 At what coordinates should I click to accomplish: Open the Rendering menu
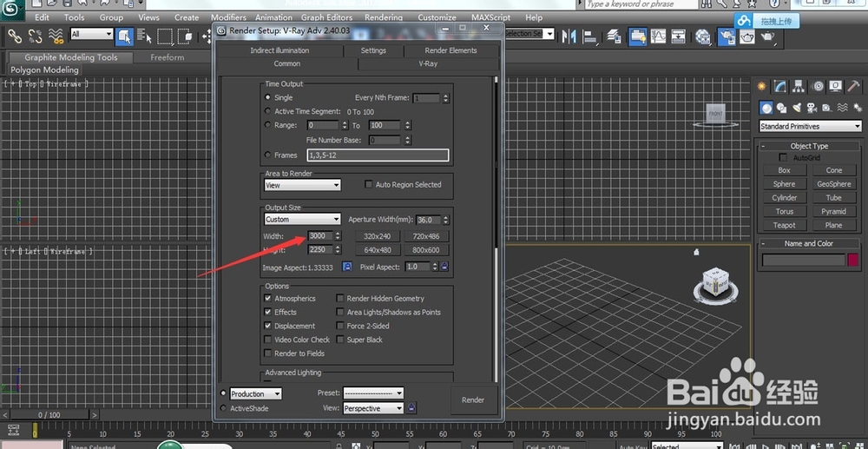384,17
